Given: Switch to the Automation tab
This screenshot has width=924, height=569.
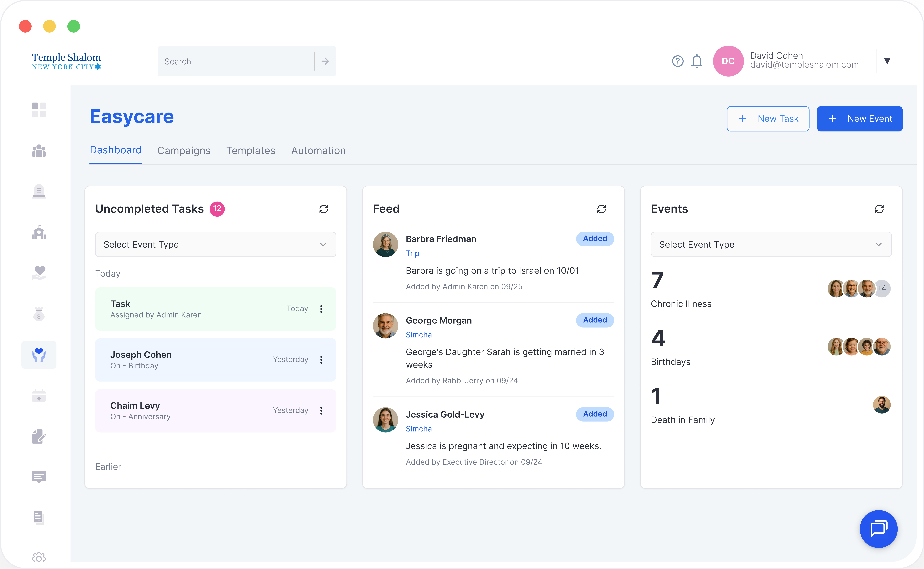Looking at the screenshot, I should pos(318,151).
